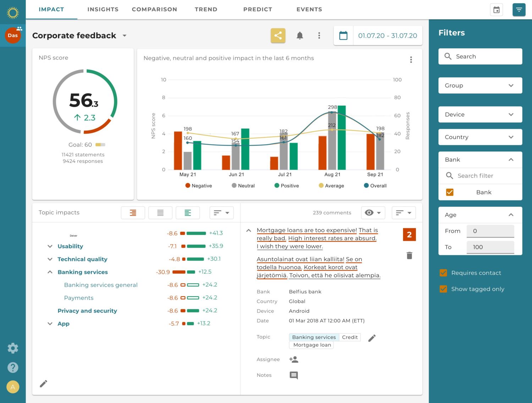Switch to the PREDICT tab
532x403 pixels.
click(257, 9)
